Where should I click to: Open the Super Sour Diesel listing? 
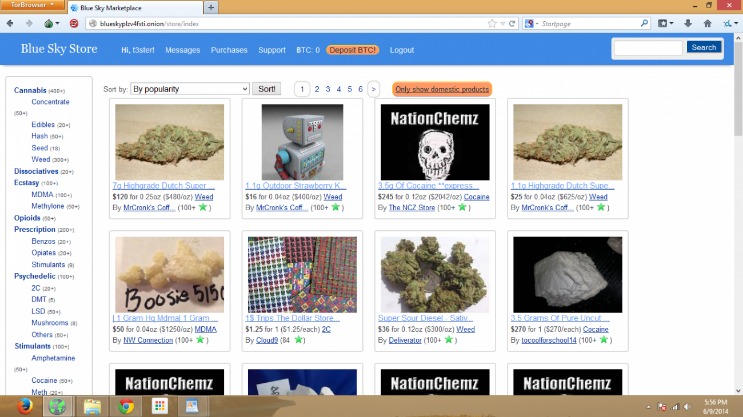pyautogui.click(x=425, y=318)
